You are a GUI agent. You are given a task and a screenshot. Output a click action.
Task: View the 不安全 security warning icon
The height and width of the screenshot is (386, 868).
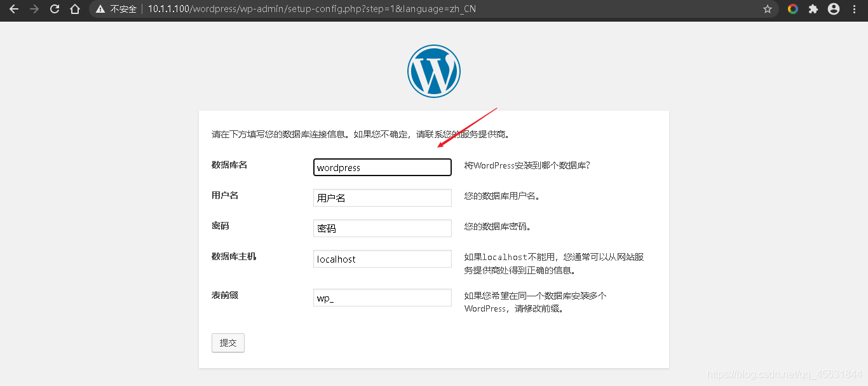point(100,9)
